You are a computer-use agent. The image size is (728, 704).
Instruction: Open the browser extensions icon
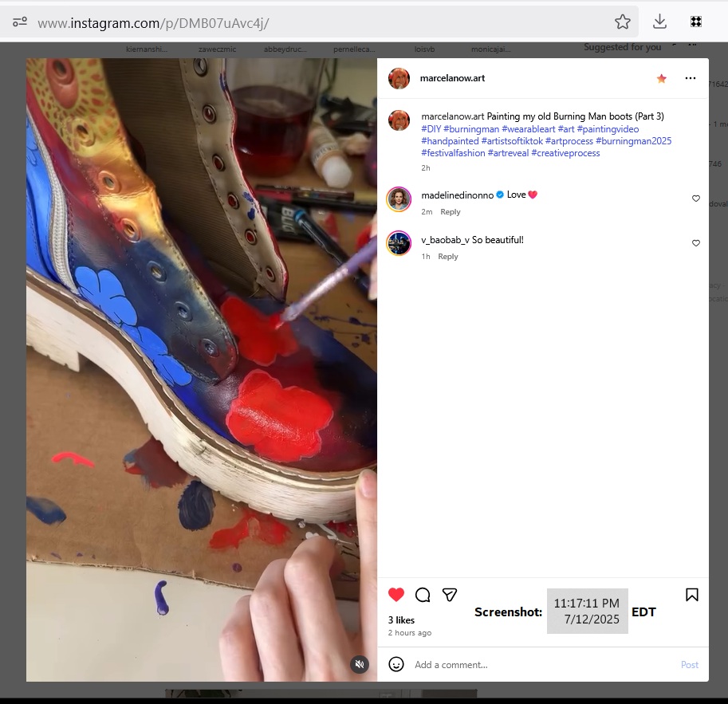coord(695,22)
